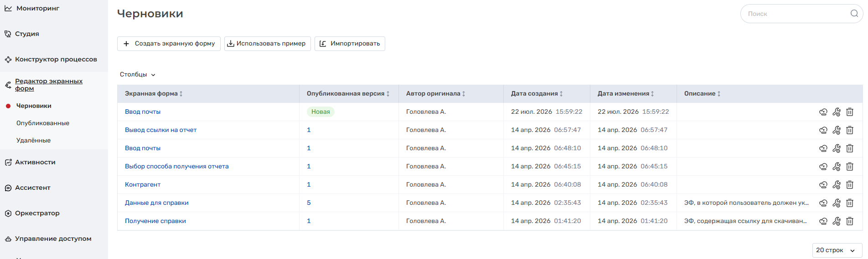Open wrench settings for Получение справки

[837, 221]
